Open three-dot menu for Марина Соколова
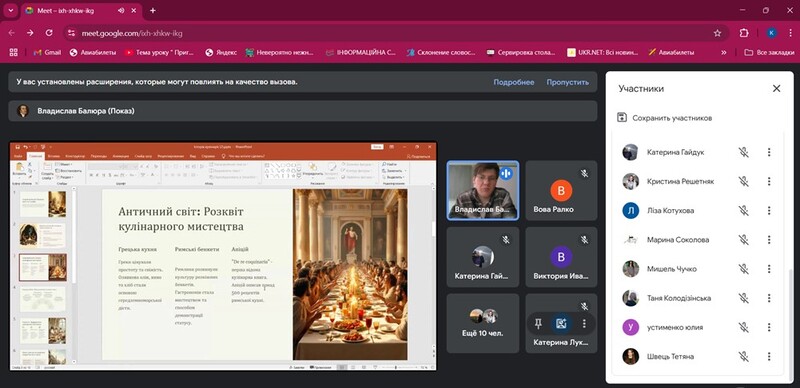 point(769,239)
